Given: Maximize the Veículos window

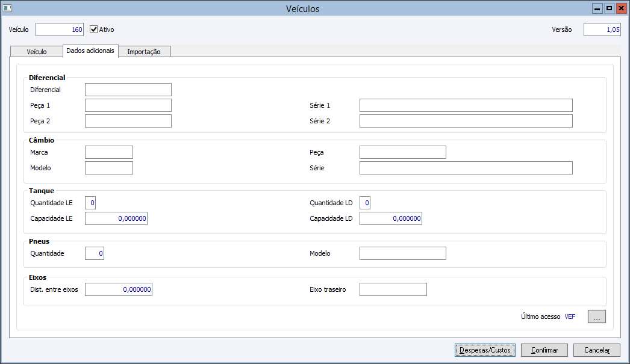Looking at the screenshot, I should 609,8.
